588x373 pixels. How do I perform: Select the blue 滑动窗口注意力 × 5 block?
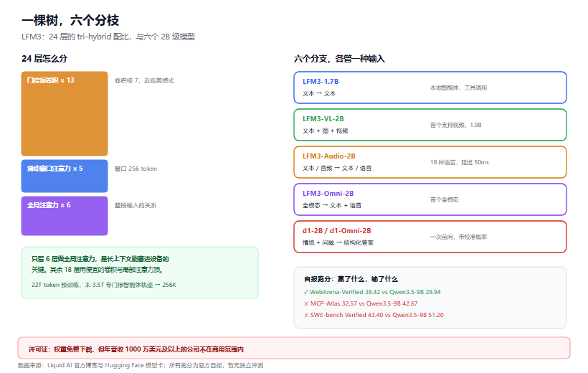coord(65,176)
